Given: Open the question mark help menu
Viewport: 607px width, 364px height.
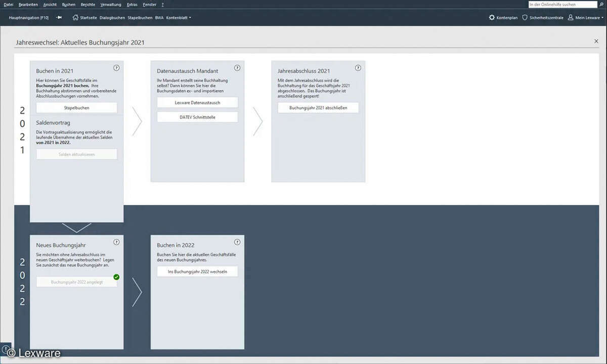Looking at the screenshot, I should pos(162,5).
